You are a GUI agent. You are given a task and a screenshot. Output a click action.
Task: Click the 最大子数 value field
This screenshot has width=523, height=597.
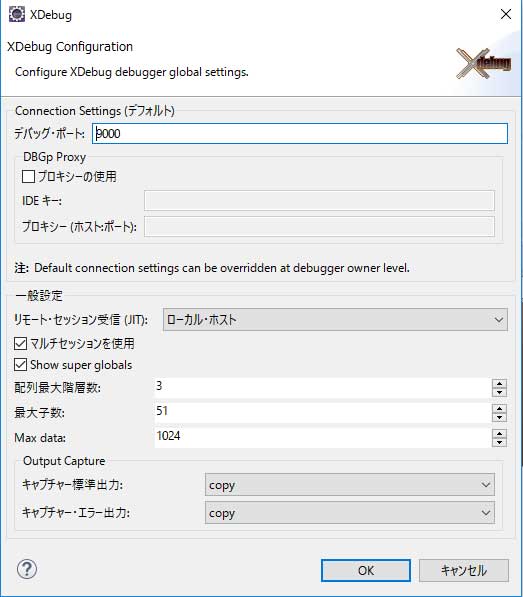(322, 412)
